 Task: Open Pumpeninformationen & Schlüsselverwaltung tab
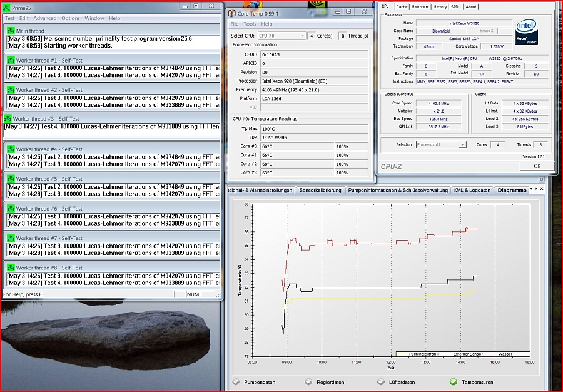(x=398, y=190)
